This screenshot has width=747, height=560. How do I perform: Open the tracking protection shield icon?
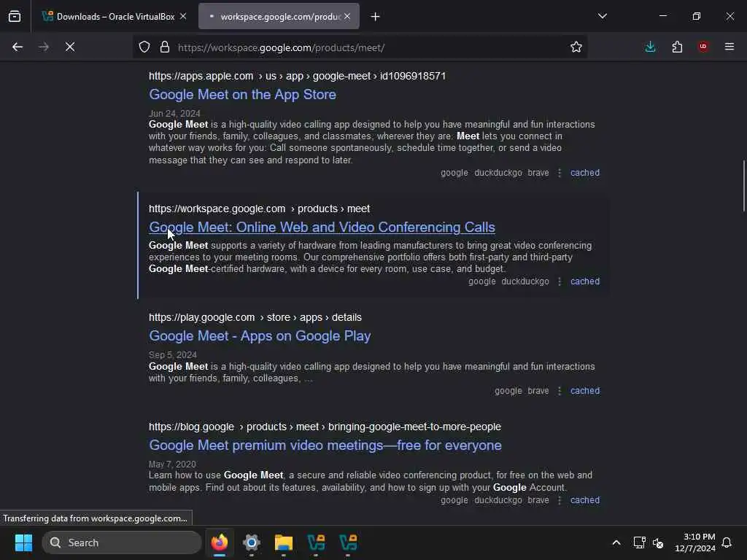click(144, 47)
